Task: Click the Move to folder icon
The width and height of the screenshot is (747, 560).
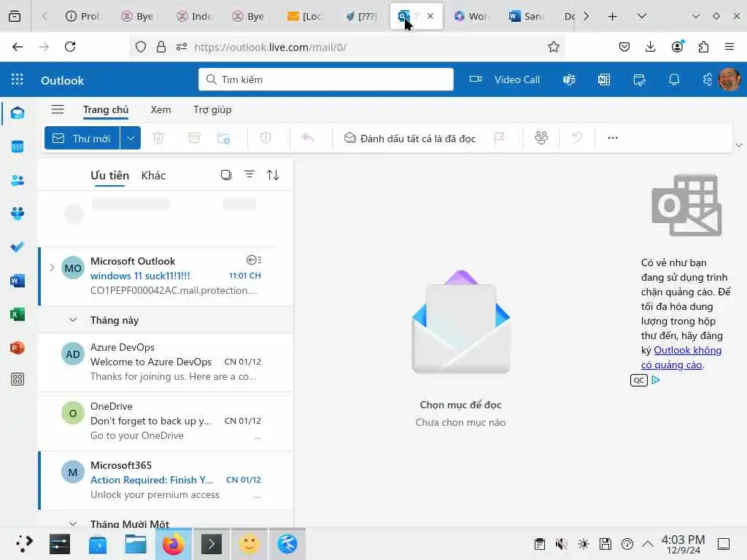Action: (223, 138)
